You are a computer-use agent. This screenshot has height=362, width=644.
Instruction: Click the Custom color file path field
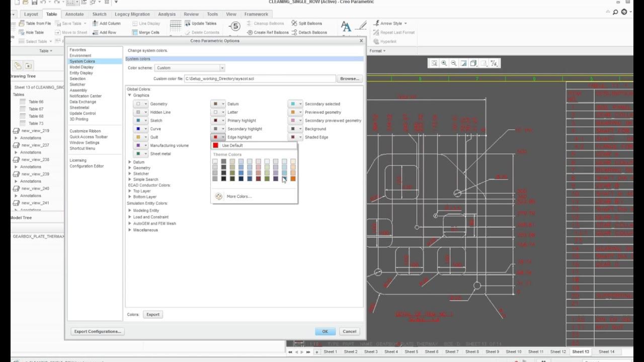click(x=260, y=78)
